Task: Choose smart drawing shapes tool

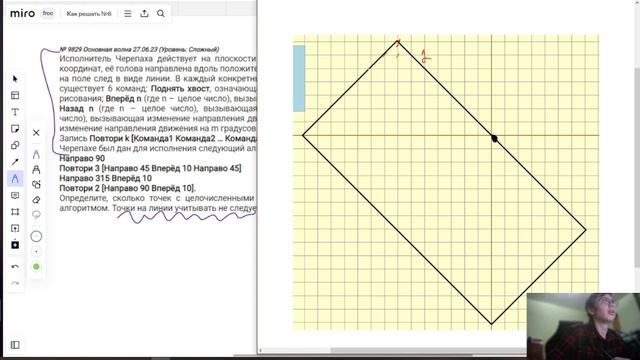Action: tap(36, 184)
